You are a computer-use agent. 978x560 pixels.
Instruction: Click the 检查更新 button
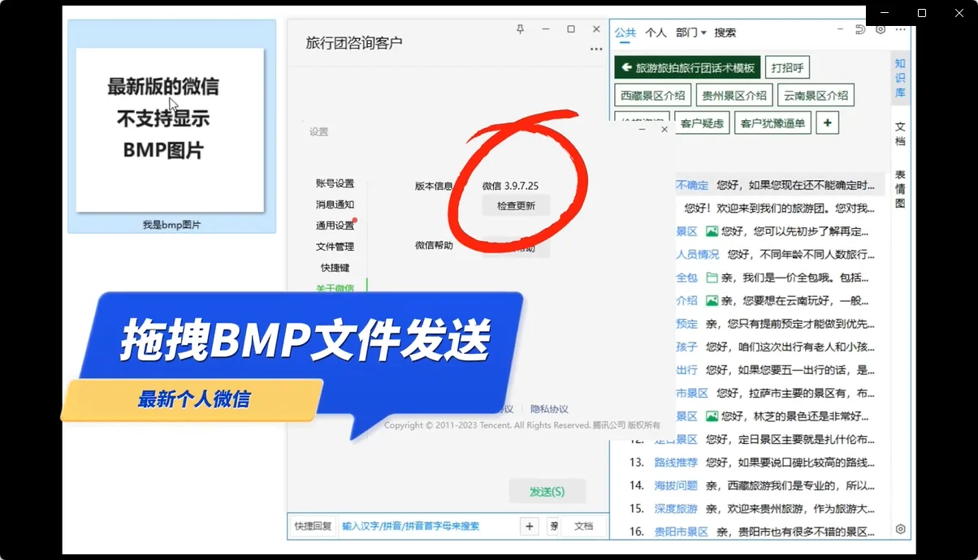coord(516,206)
